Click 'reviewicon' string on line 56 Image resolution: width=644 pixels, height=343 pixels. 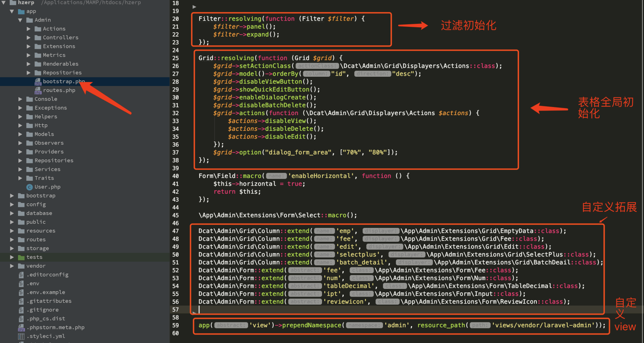345,302
